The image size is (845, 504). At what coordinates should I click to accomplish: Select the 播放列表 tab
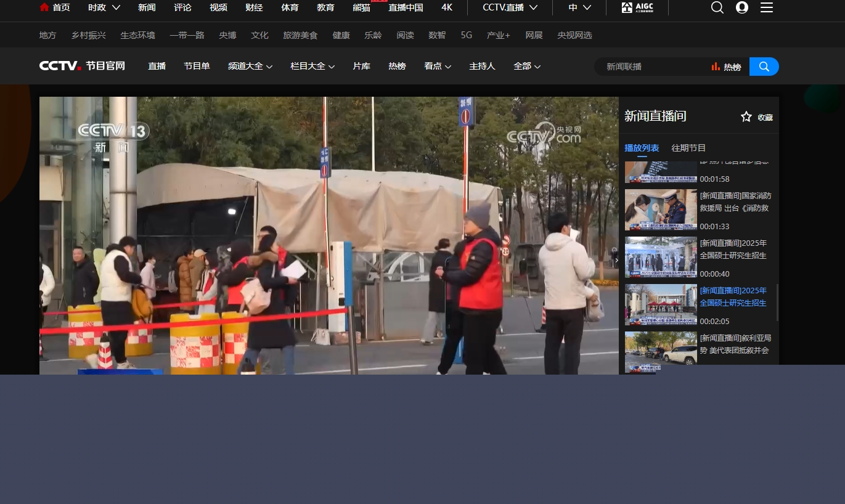coord(642,148)
